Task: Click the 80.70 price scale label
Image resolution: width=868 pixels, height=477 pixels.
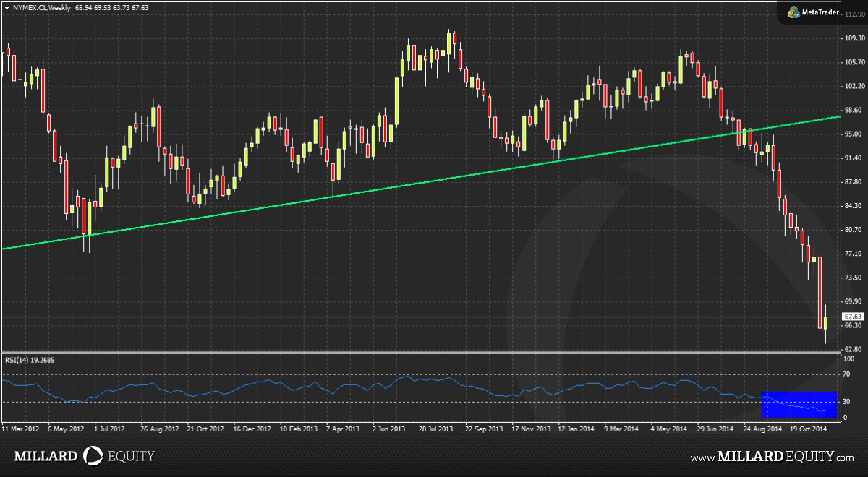Action: tap(854, 230)
